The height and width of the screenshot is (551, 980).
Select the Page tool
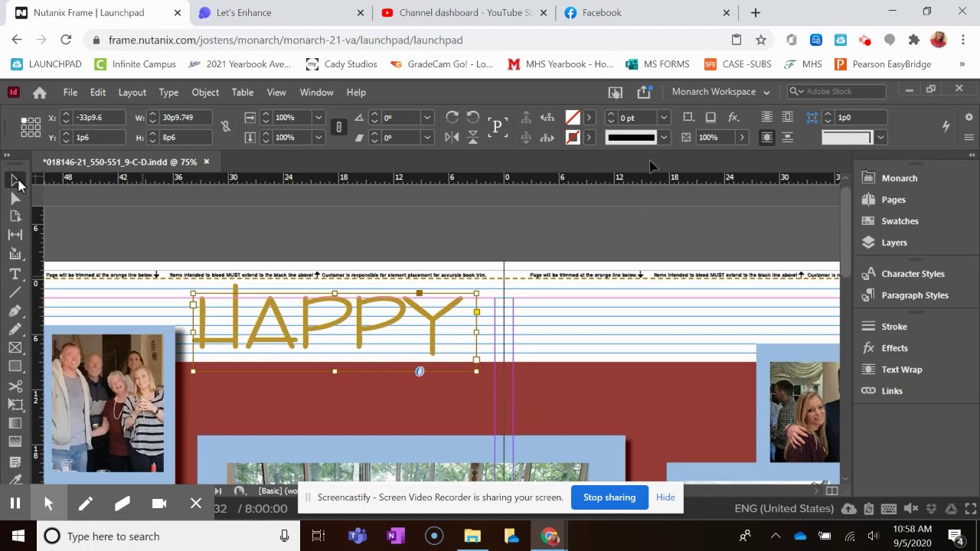15,217
